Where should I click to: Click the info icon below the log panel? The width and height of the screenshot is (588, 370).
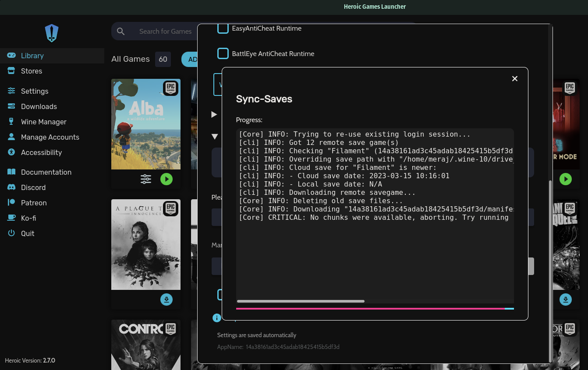216,318
